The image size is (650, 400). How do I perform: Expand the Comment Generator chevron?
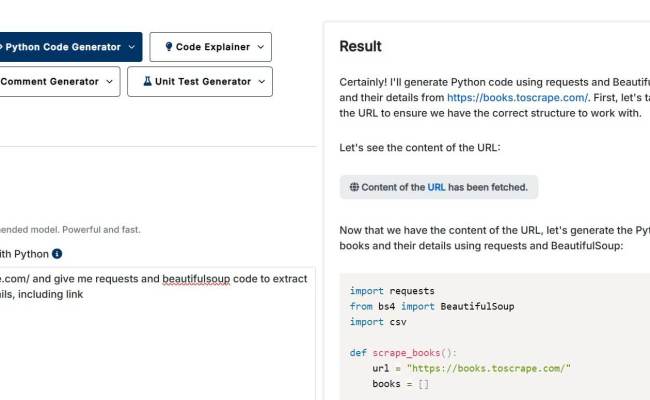click(x=109, y=82)
